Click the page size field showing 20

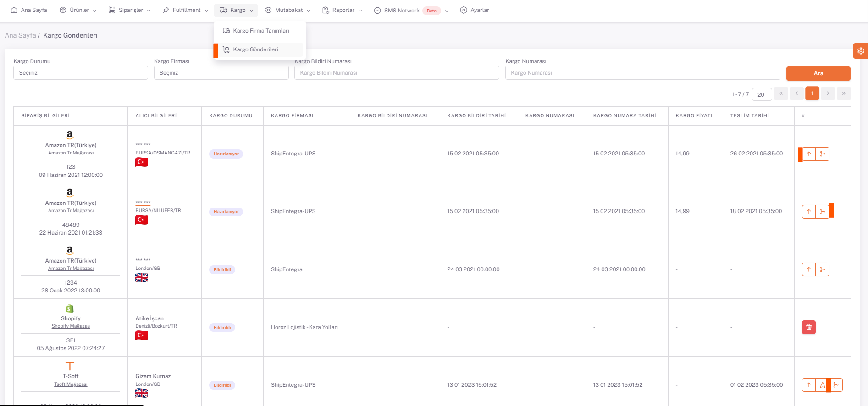pyautogui.click(x=762, y=94)
